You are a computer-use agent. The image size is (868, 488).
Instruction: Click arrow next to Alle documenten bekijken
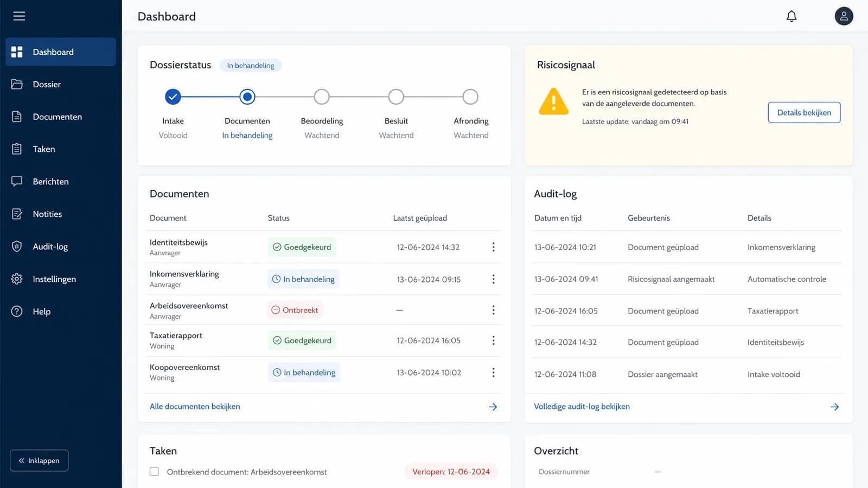(493, 407)
